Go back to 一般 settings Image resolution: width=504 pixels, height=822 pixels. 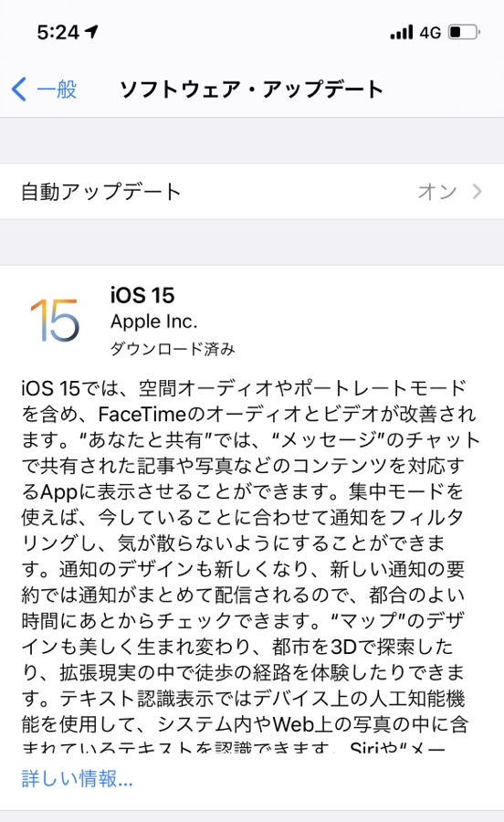tap(45, 89)
